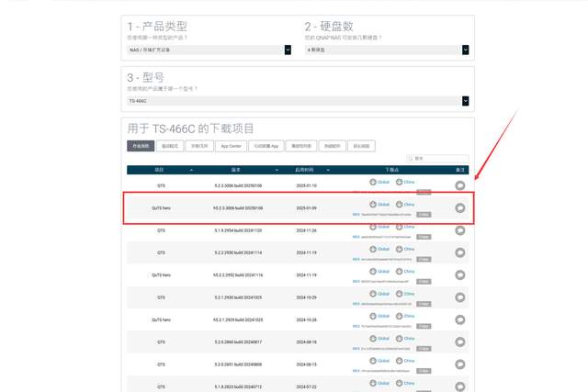
Task: Click date '2024-10-29' in the table
Action: point(306,297)
